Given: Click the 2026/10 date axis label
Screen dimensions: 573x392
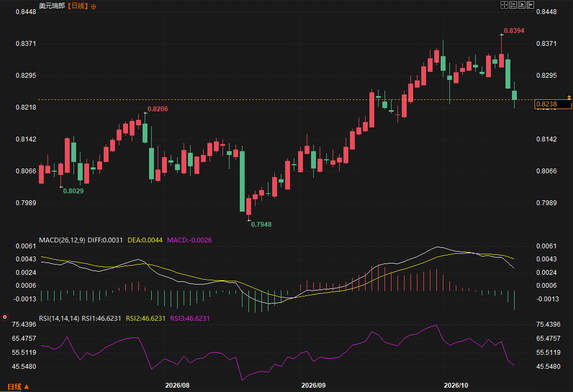Looking at the screenshot, I should pos(456,386).
